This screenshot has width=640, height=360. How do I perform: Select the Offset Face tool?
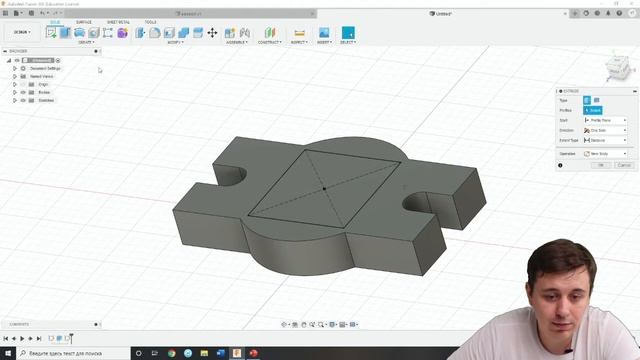coord(198,33)
